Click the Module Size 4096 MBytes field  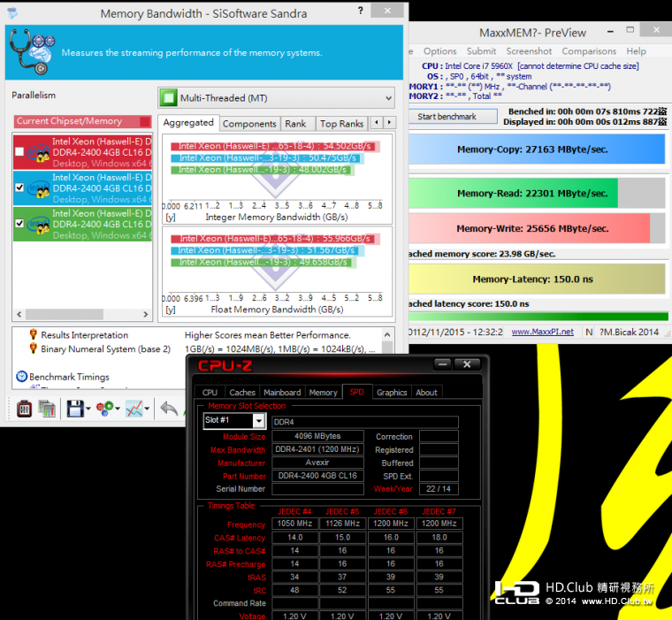pos(317,436)
